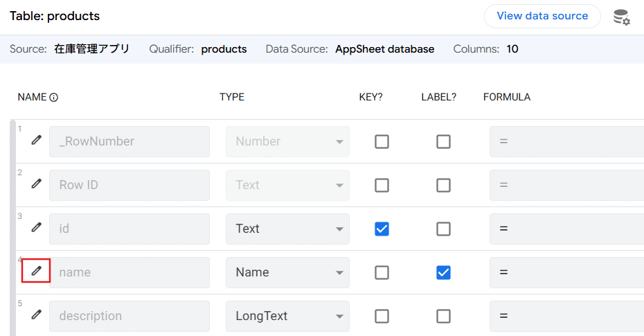Click the View data source button
Screen dimensions: 644x336
coord(542,16)
